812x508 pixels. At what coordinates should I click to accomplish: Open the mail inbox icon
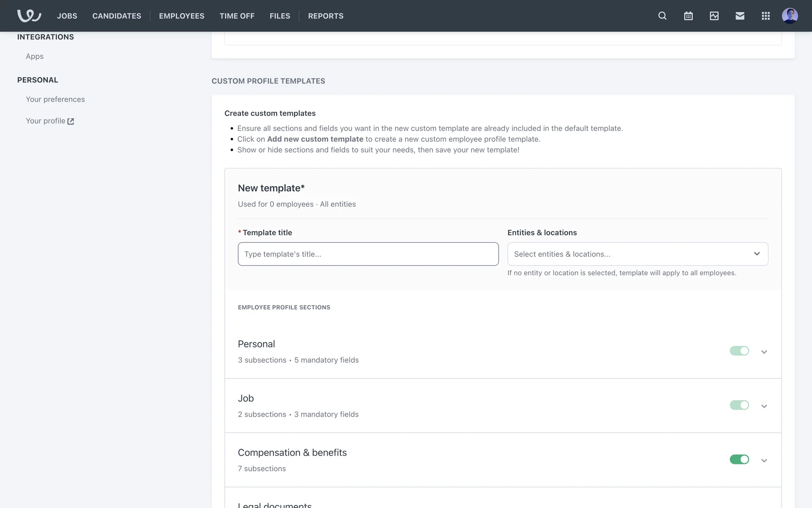tap(740, 16)
